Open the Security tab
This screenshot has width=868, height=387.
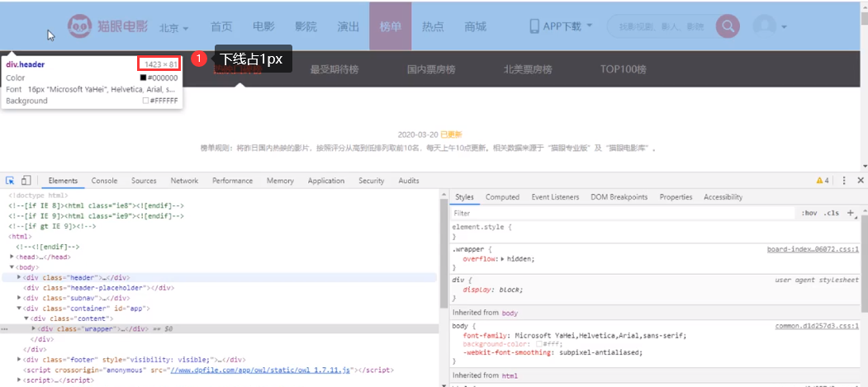coord(372,181)
